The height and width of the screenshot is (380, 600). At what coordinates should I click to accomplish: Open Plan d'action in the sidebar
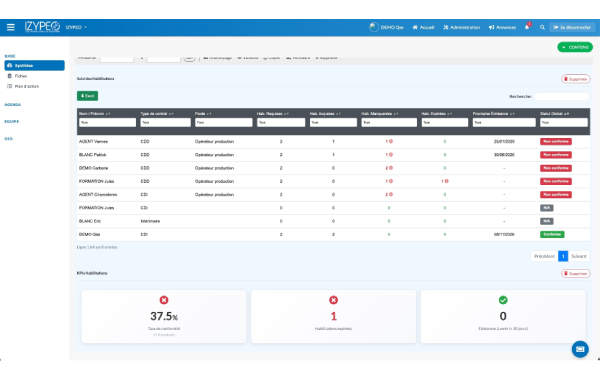pyautogui.click(x=27, y=86)
